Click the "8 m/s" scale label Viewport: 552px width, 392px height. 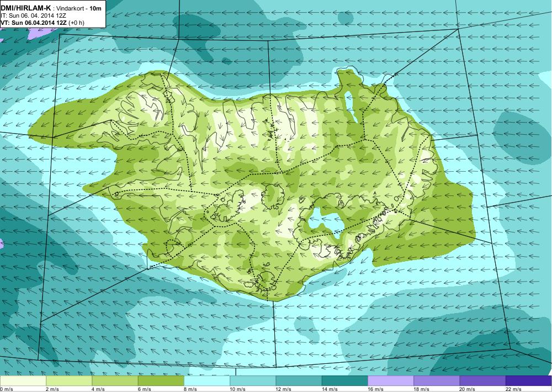pyautogui.click(x=190, y=389)
